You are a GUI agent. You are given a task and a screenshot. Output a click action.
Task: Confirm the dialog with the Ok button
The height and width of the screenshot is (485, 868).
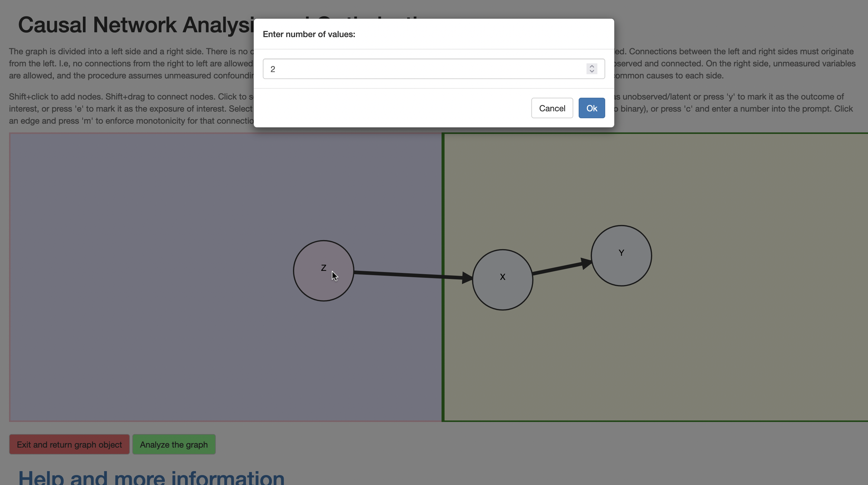tap(591, 108)
